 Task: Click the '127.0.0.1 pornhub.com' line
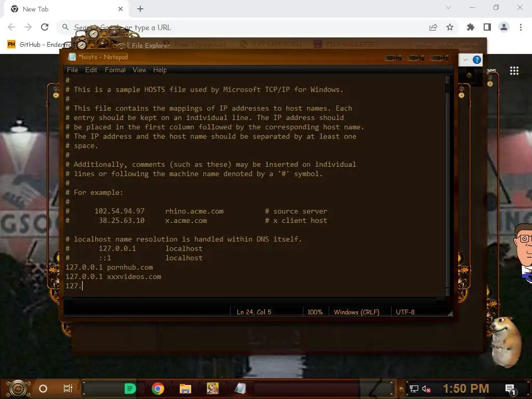109,268
